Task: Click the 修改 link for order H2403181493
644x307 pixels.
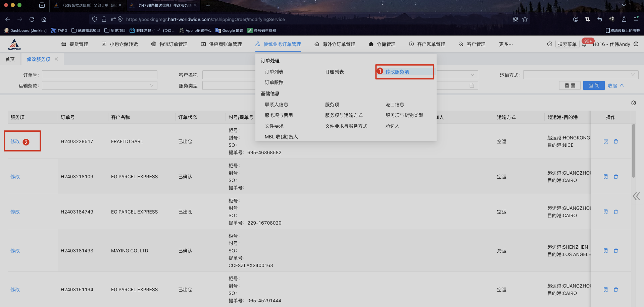Action: coord(15,250)
